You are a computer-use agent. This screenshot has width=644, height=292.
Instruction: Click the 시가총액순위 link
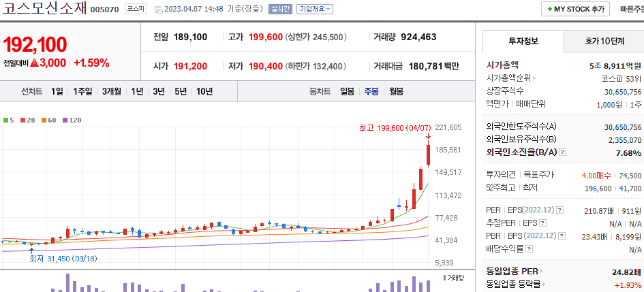[509, 78]
